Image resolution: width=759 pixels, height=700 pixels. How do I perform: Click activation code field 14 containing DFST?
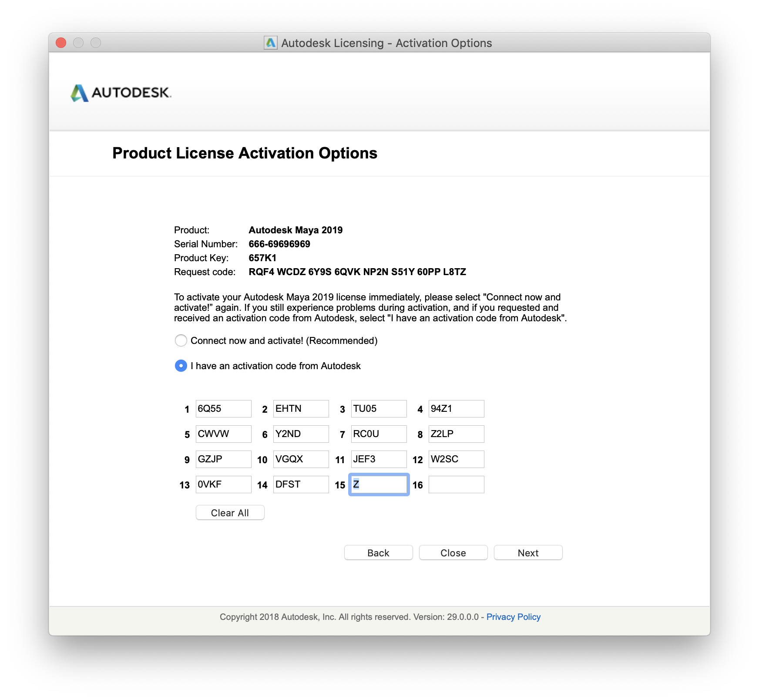[301, 484]
